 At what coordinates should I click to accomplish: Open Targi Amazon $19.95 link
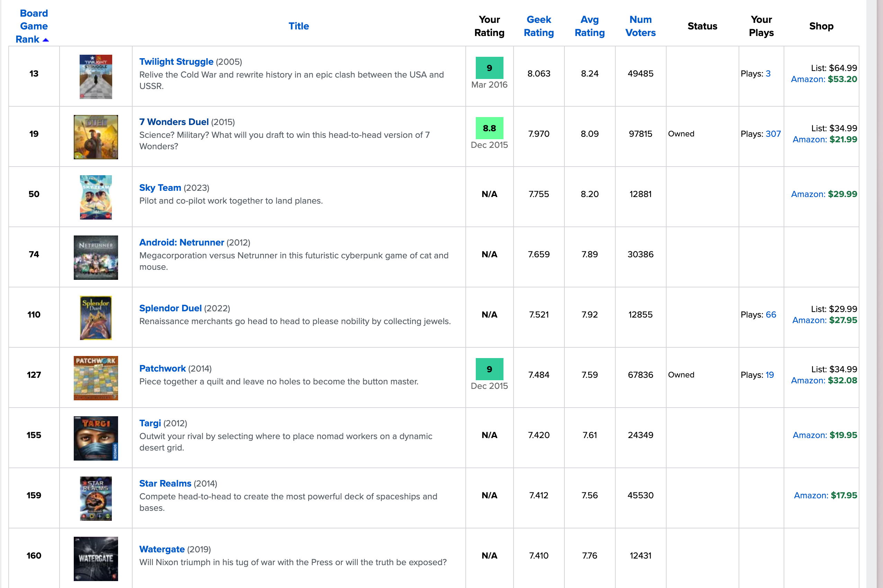(x=824, y=435)
